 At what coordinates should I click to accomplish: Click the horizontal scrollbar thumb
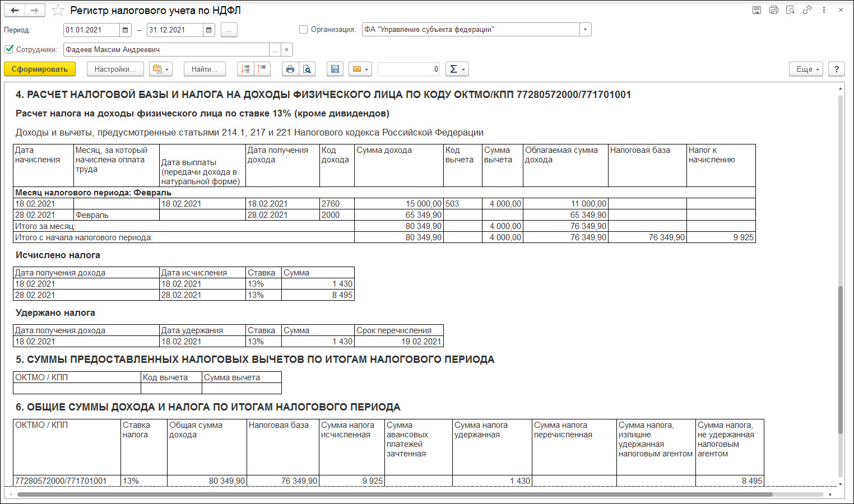[394, 494]
